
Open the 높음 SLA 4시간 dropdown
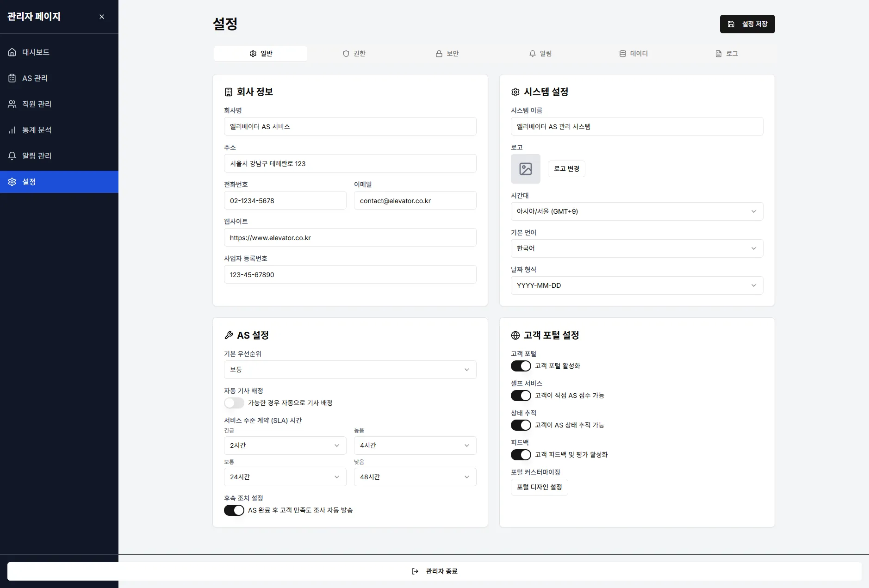(415, 446)
